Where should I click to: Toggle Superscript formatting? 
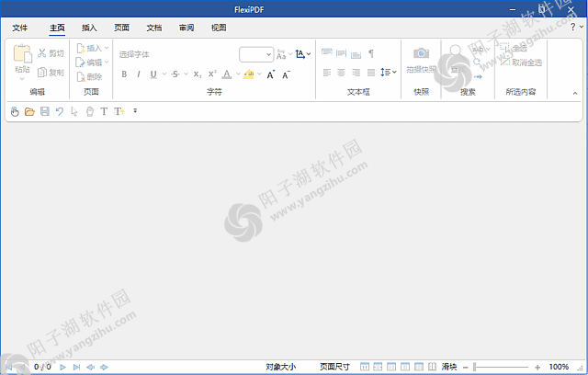[212, 74]
